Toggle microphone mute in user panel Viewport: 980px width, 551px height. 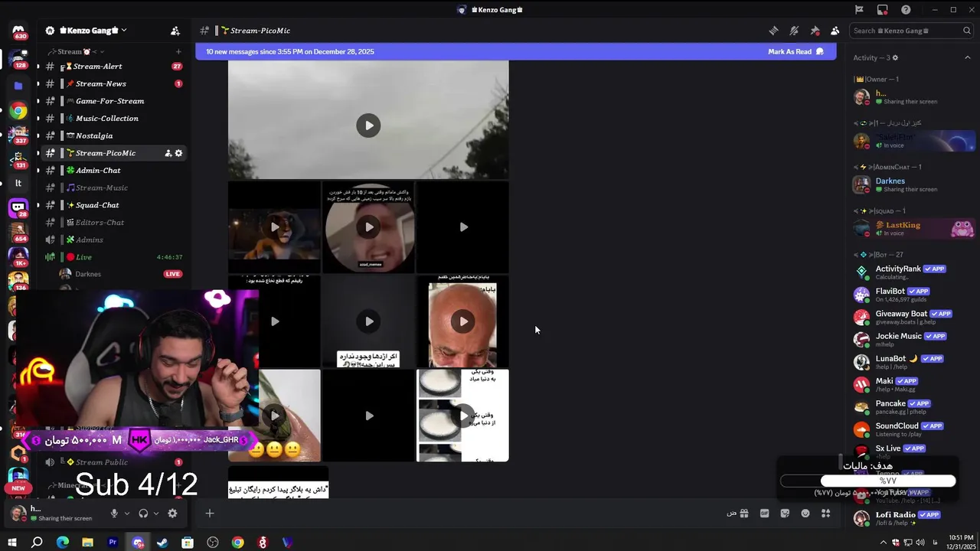pyautogui.click(x=114, y=514)
